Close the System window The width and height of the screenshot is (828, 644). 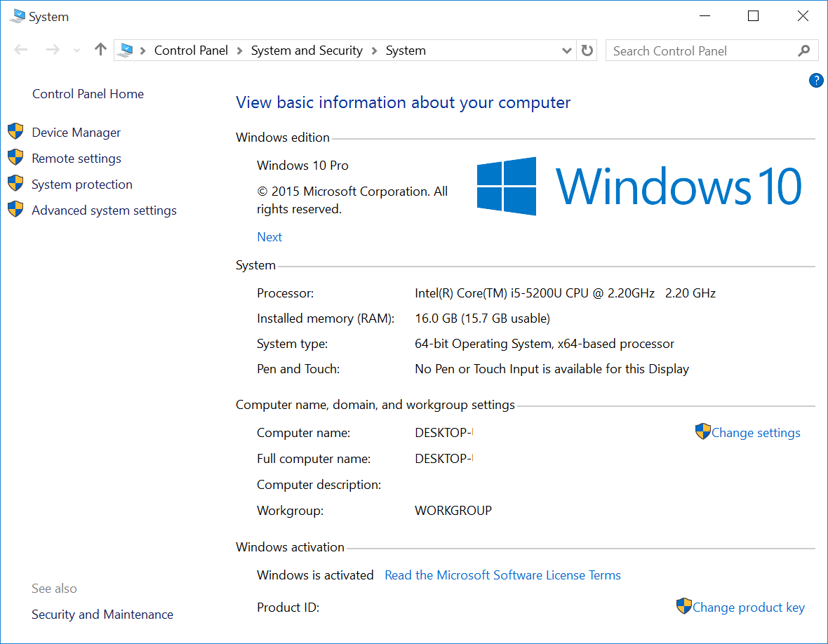[803, 16]
